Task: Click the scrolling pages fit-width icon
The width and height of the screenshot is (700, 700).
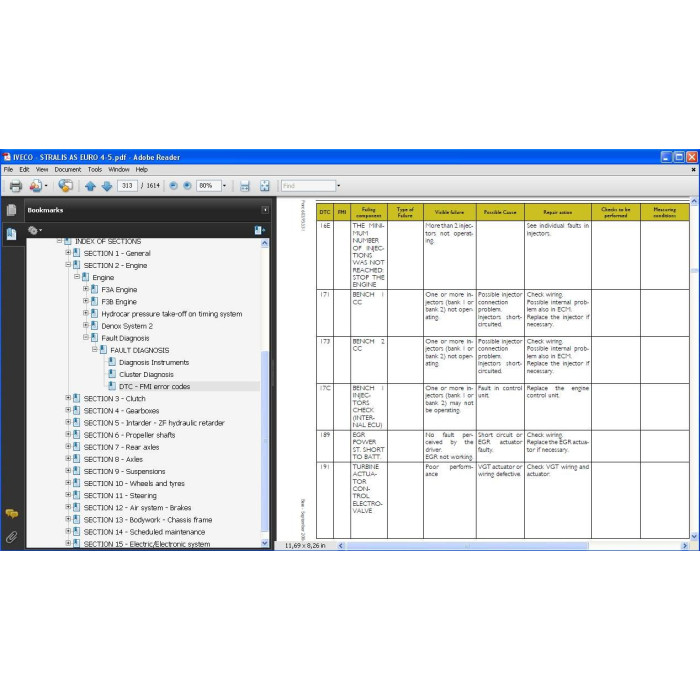Action: pos(245,186)
